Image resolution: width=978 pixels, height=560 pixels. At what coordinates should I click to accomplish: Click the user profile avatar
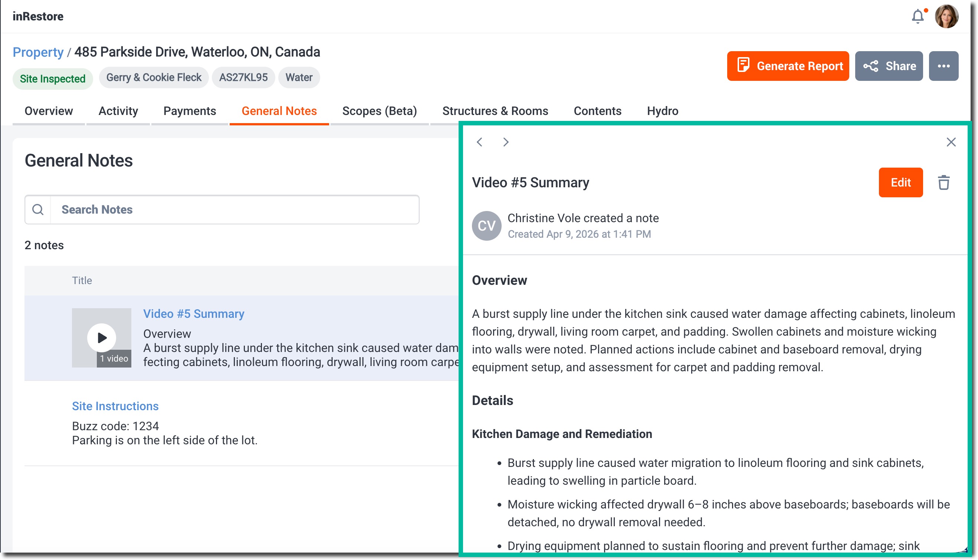946,17
